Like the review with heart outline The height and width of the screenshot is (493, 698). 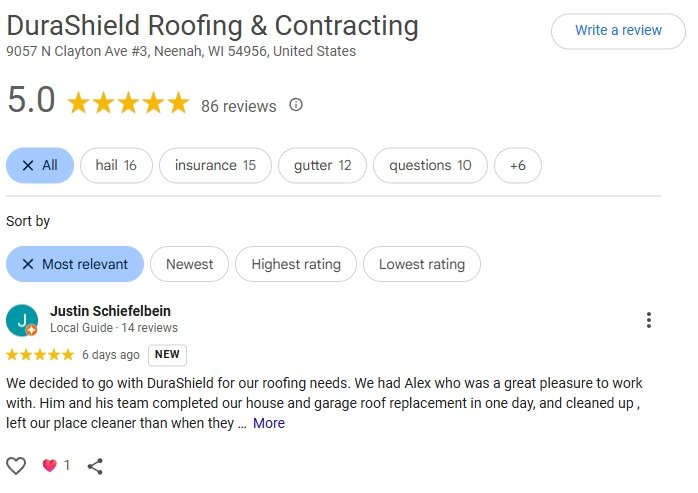click(16, 465)
